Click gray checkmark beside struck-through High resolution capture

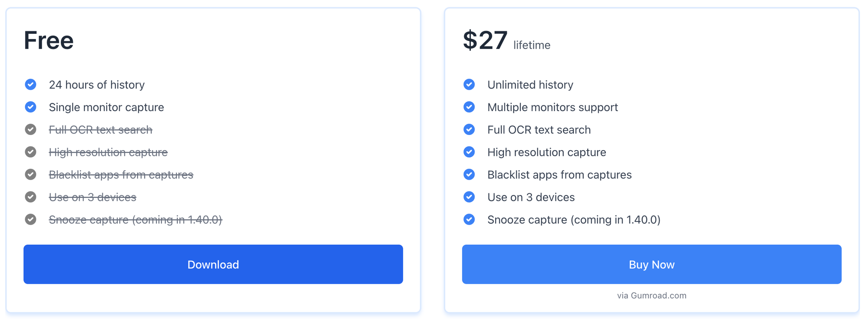point(30,152)
